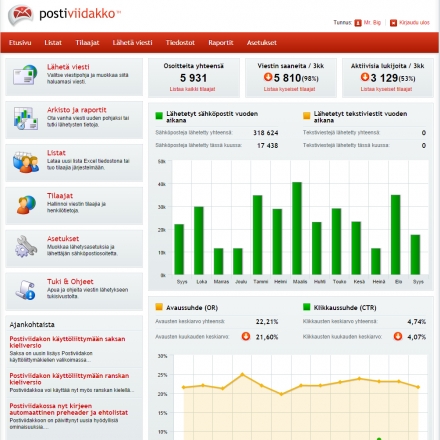Click the Tilaajat user globe icon

click(x=26, y=205)
